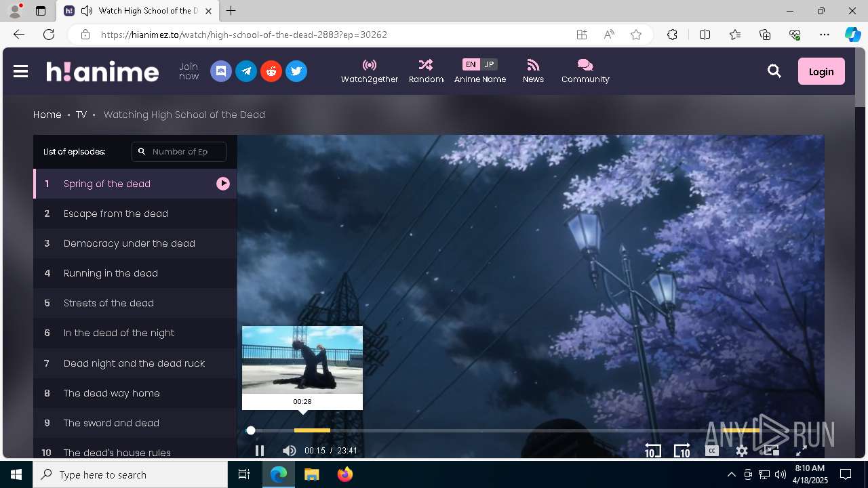Image resolution: width=868 pixels, height=488 pixels.
Task: Switch Anime Name to EN
Action: (x=471, y=64)
